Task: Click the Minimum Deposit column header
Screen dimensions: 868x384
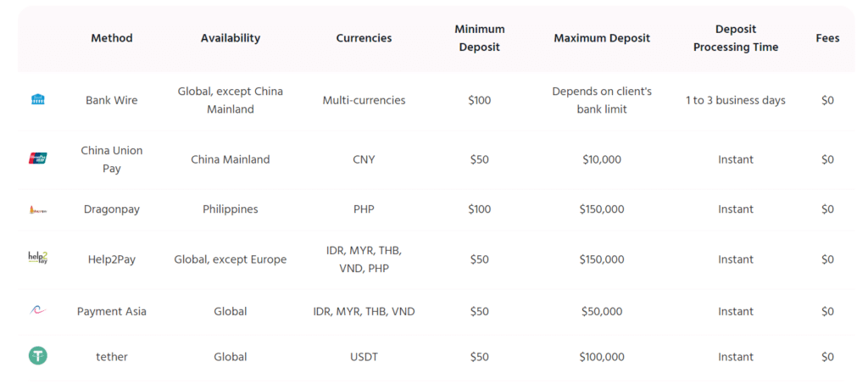Action: tap(480, 38)
